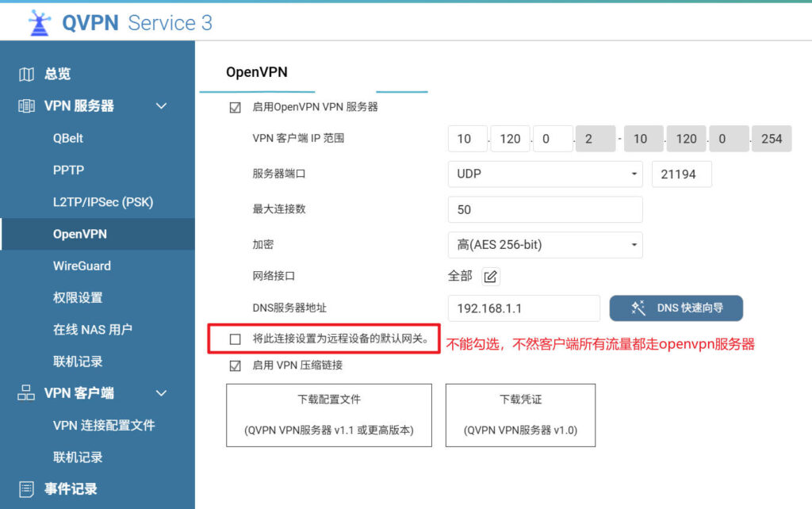Toggle the 将此连接设置为远程设备的默认网关 checkbox
This screenshot has height=509, width=812.
click(235, 339)
